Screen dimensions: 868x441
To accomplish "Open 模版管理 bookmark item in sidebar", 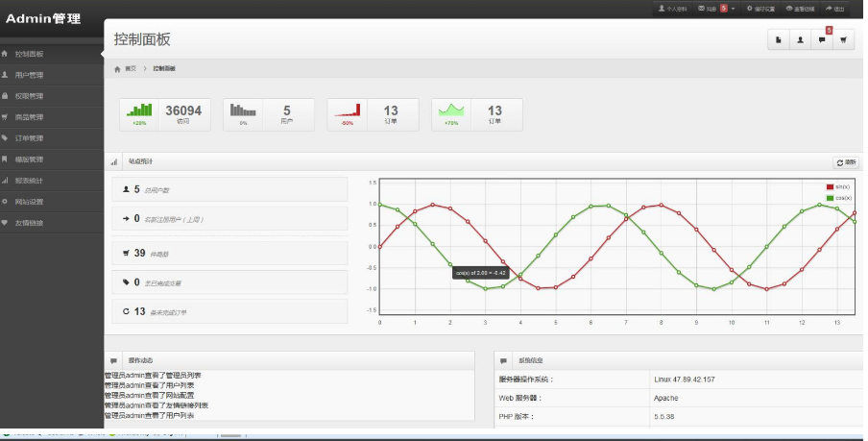I will pos(52,159).
